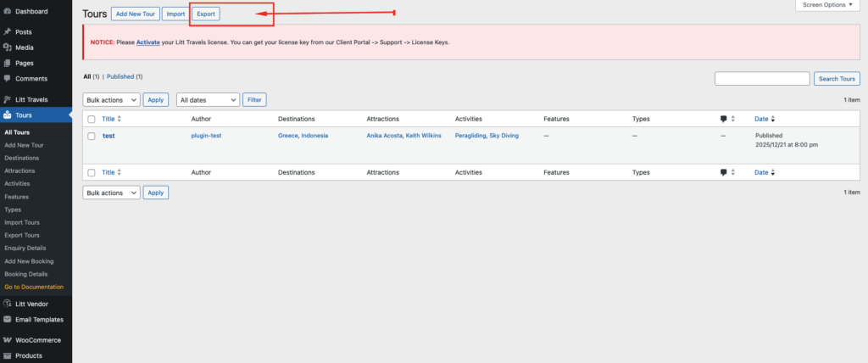Image resolution: width=868 pixels, height=363 pixels.
Task: Click the Email Templates envelope icon
Action: pos(7,320)
